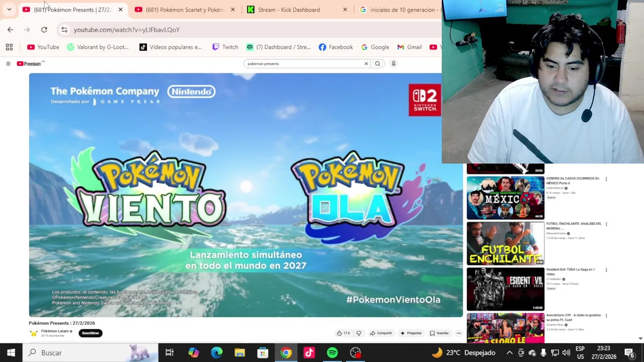This screenshot has height=362, width=644.
Task: Click the Pokémon Viento Ola video player
Action: click(x=246, y=195)
